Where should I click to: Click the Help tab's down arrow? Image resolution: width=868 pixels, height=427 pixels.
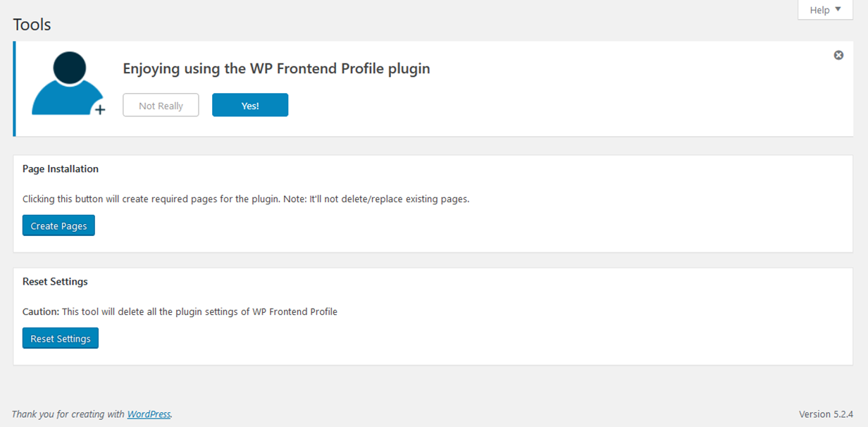838,10
